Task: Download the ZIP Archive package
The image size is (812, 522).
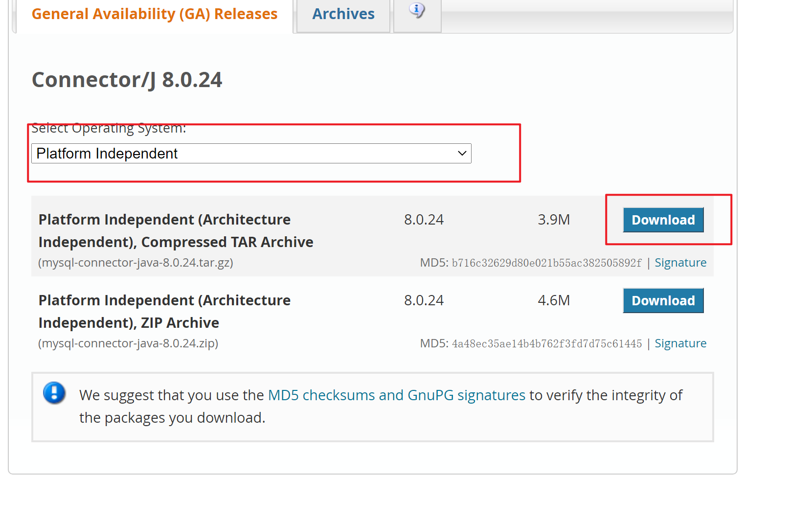Action: [x=663, y=301]
